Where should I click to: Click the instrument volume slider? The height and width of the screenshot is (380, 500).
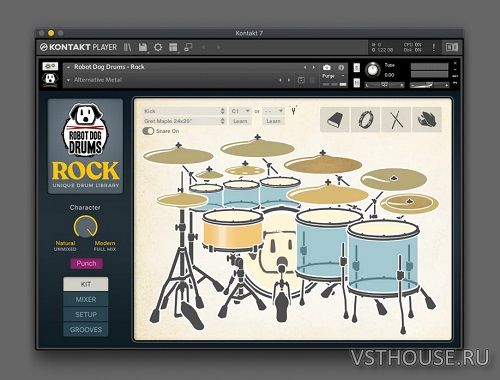coord(430,85)
